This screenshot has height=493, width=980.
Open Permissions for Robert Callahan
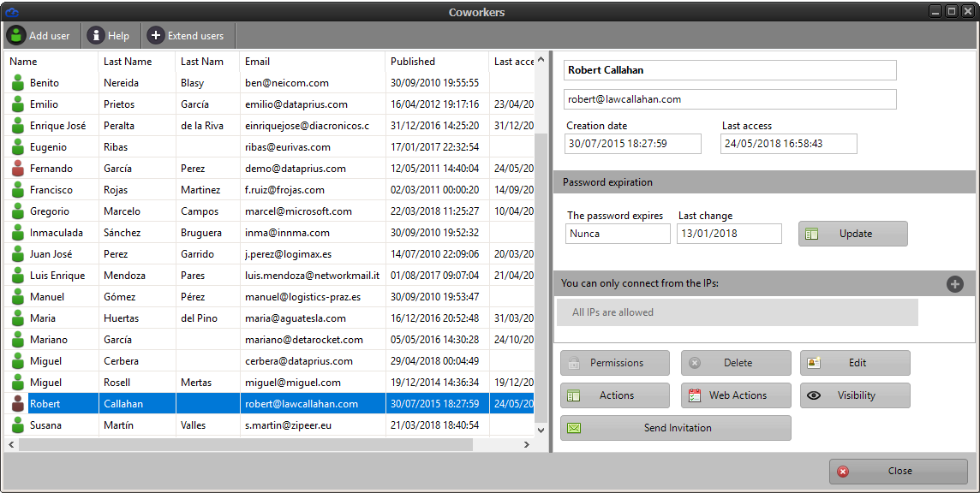coord(615,362)
